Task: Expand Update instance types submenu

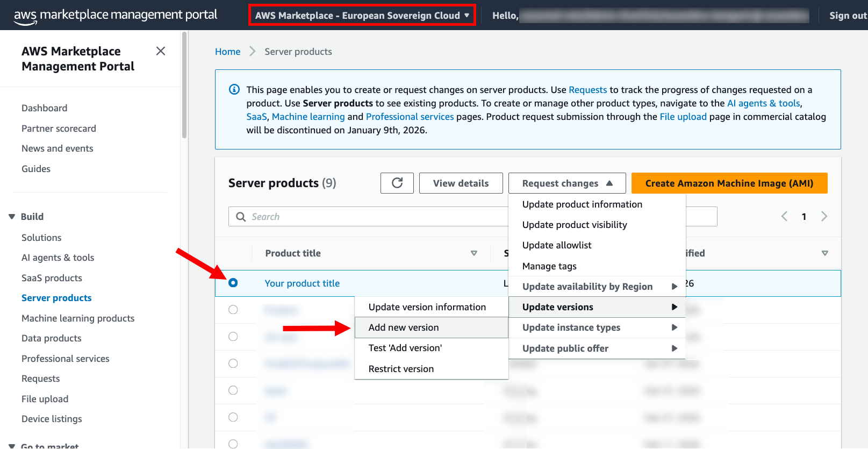Action: point(597,327)
